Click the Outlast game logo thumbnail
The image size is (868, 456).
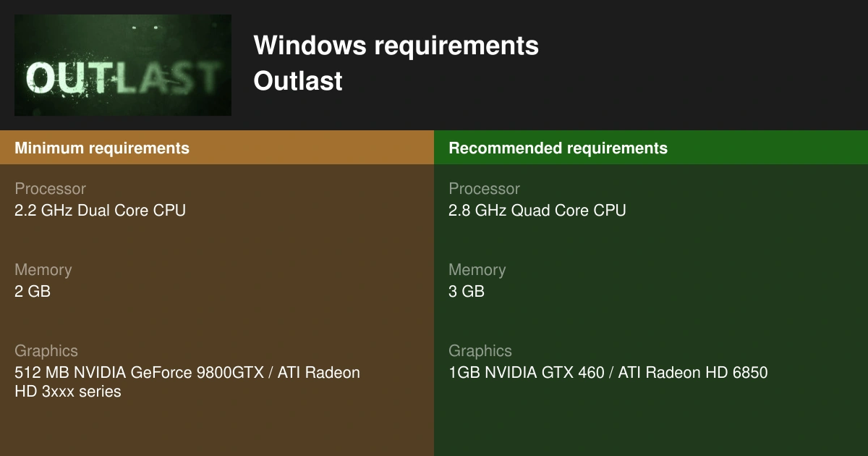pyautogui.click(x=123, y=65)
